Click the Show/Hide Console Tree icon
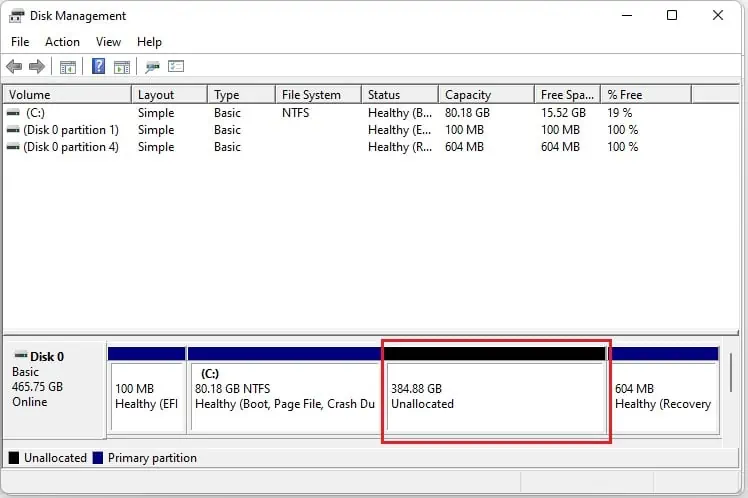Screen dimensions: 748x498 tap(68, 67)
